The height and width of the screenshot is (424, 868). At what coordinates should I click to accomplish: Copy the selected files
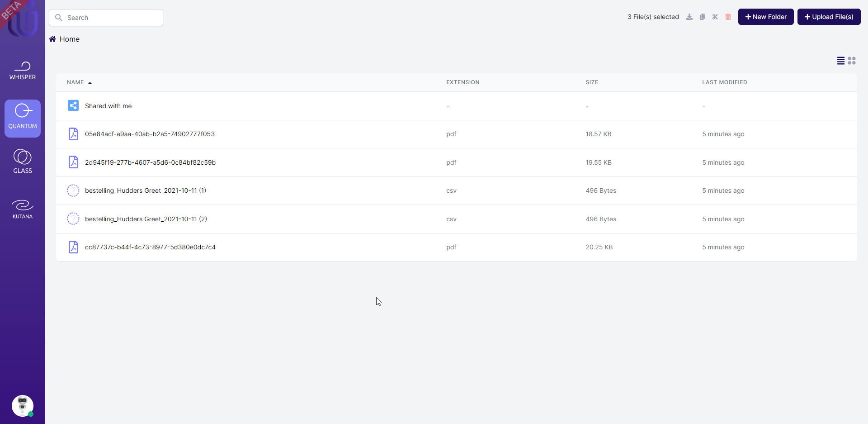click(x=702, y=17)
